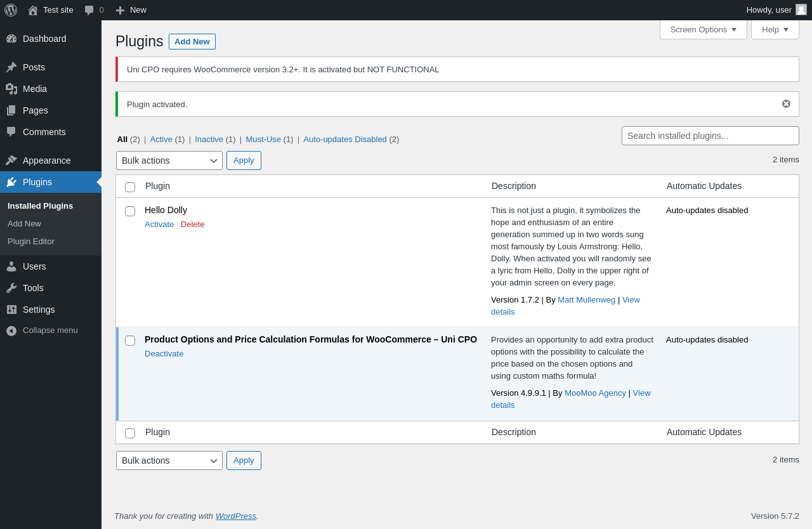Deactivate the Uni CPO plugin
Image resolution: width=812 pixels, height=529 pixels.
(x=164, y=354)
